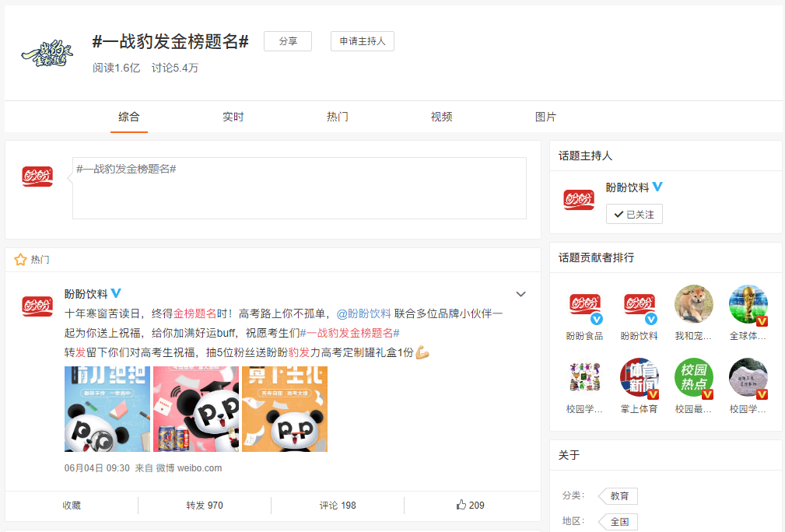
Task: Open the host avatar under 话题主持人
Action: coord(579,199)
